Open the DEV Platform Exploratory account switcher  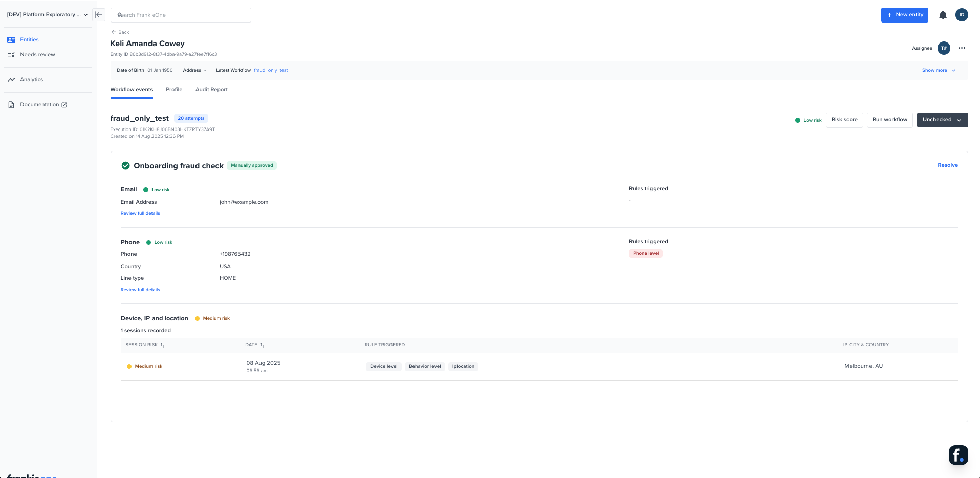[47, 15]
